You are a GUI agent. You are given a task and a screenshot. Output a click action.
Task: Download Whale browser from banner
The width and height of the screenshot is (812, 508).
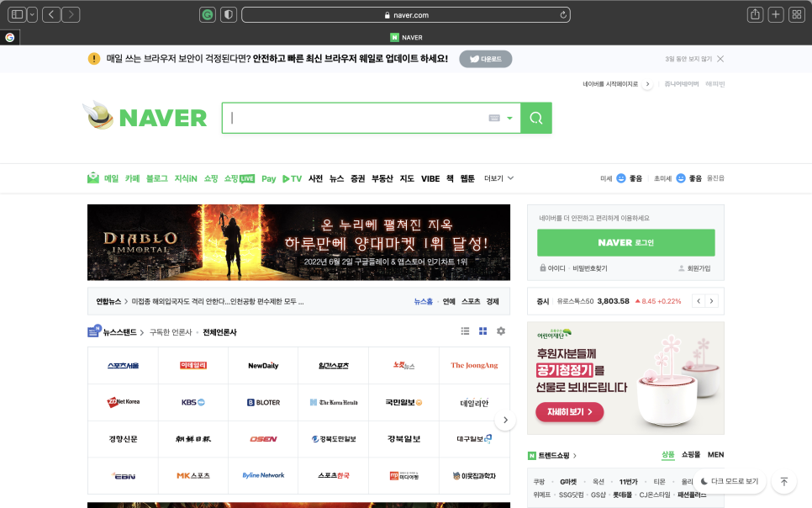(486, 59)
